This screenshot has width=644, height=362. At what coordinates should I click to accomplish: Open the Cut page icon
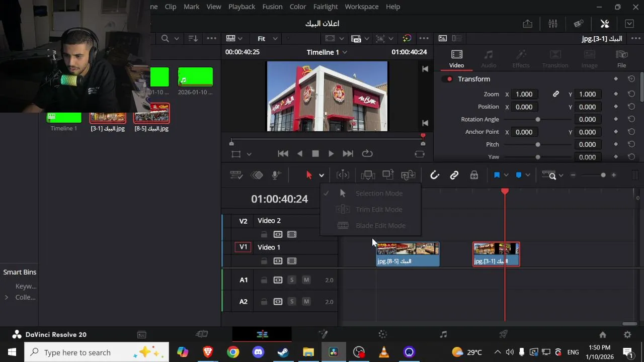pos(202,334)
